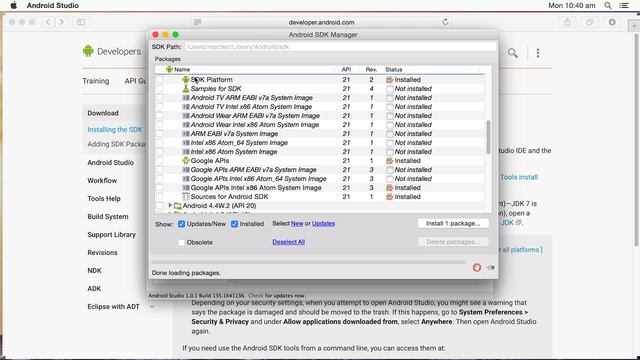Screen dimensions: 640x360
Task: Go forward in Safari
Action: tap(62, 22)
